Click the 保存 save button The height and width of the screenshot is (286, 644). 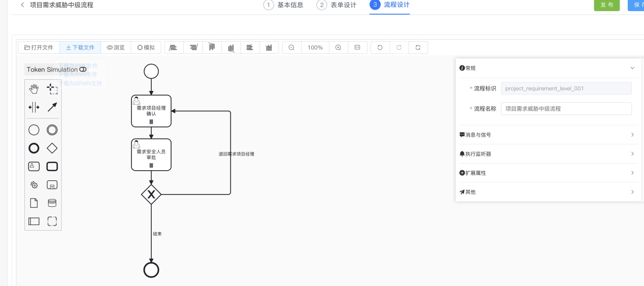pyautogui.click(x=636, y=5)
